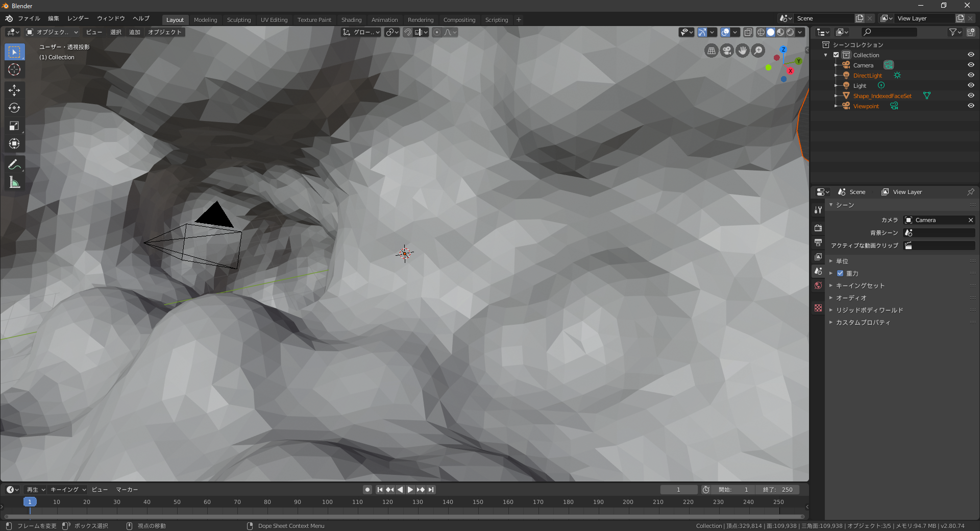
Task: Select the Rotate tool
Action: coord(14,108)
